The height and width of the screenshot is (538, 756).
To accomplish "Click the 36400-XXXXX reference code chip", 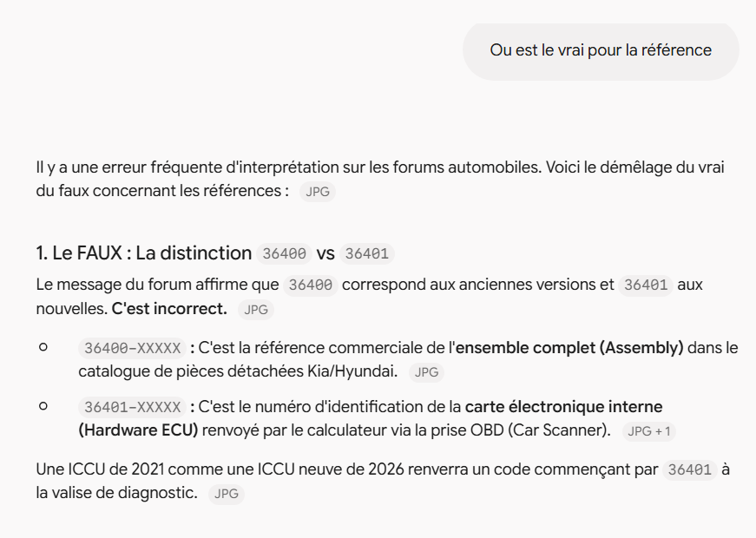I will [132, 348].
